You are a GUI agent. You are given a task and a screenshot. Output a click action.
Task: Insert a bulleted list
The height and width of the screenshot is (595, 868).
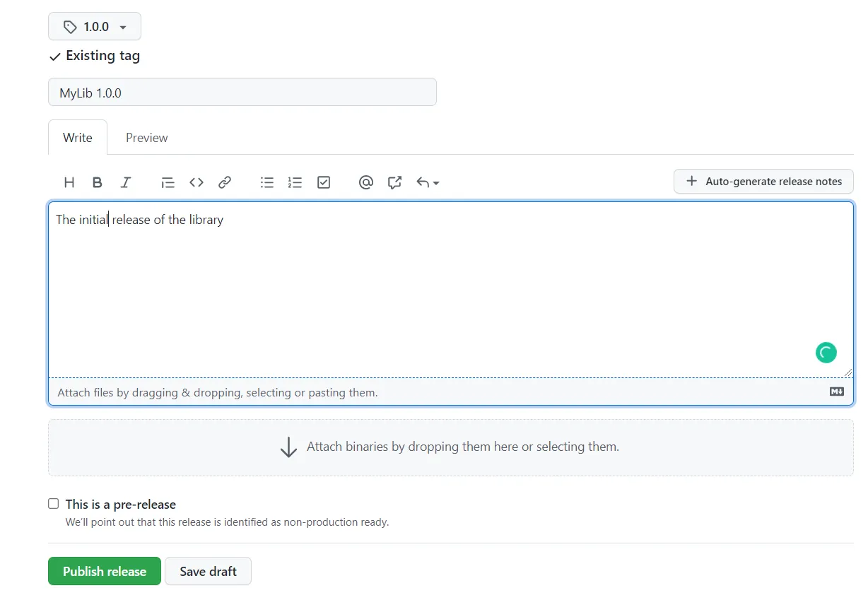coord(267,182)
